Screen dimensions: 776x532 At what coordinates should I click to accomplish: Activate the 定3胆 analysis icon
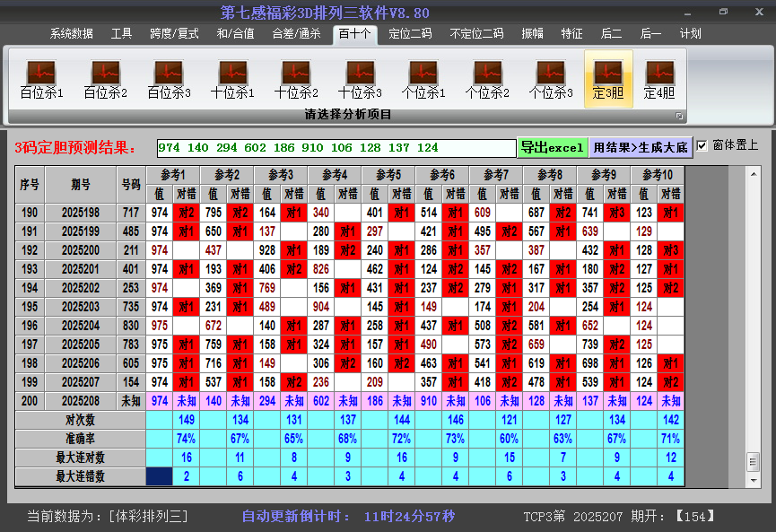point(608,79)
